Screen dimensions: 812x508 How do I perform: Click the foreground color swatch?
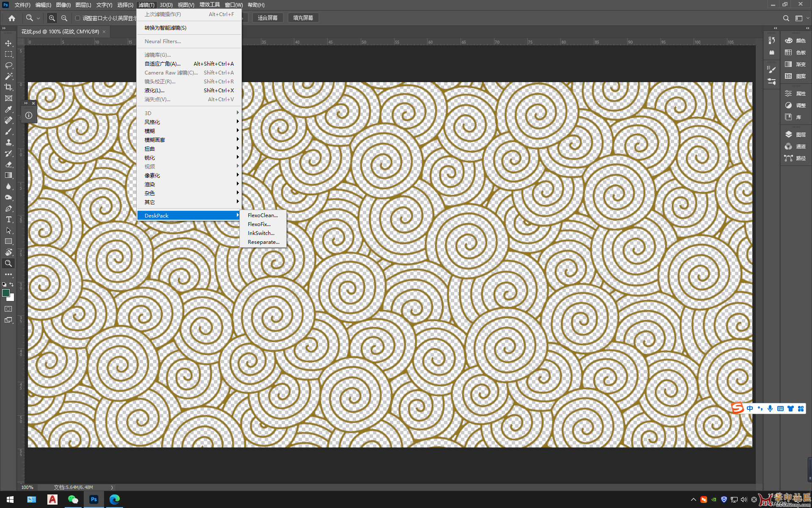5,293
